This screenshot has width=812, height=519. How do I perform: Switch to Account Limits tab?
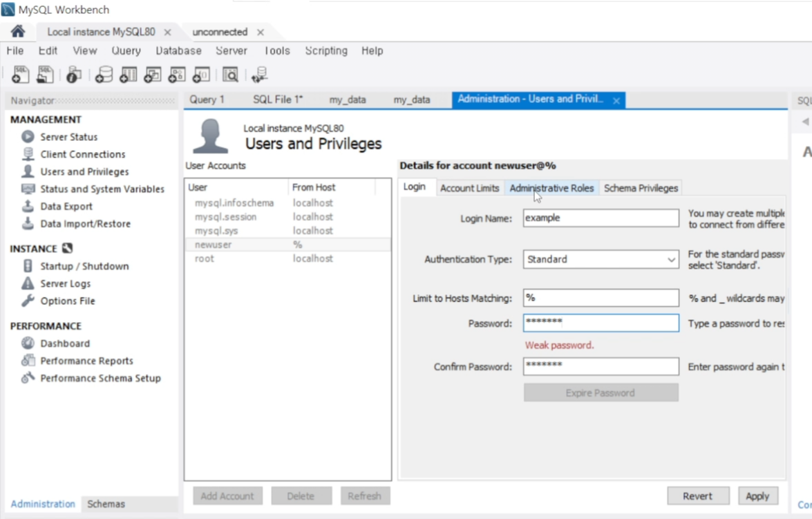tap(470, 188)
